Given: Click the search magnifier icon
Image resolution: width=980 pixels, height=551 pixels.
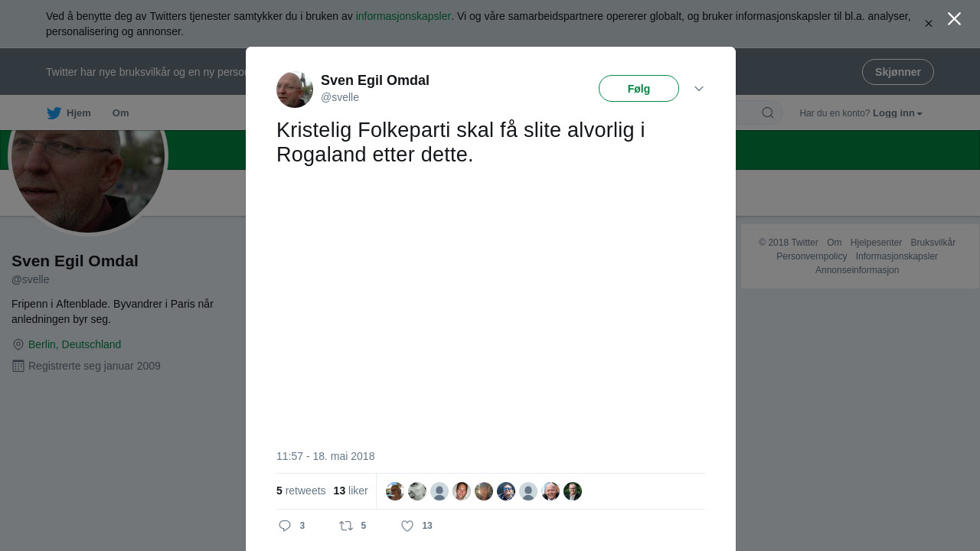Looking at the screenshot, I should tap(767, 113).
